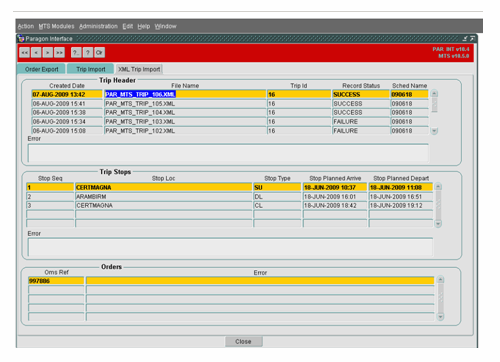The image size is (500, 362).
Task: Select Oms Ref 997886
Action: tap(56, 281)
